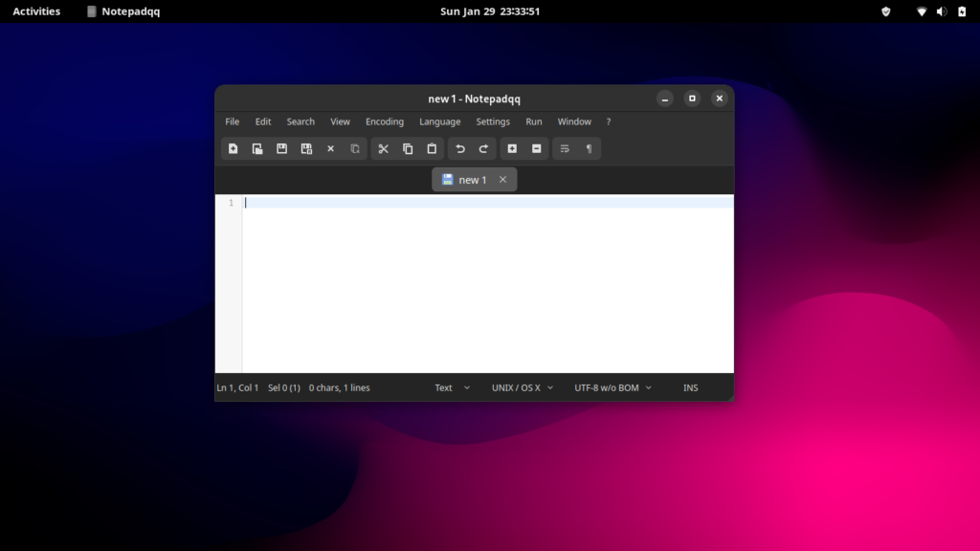980x551 pixels.
Task: Open the GNOME Activities overview
Action: [36, 11]
